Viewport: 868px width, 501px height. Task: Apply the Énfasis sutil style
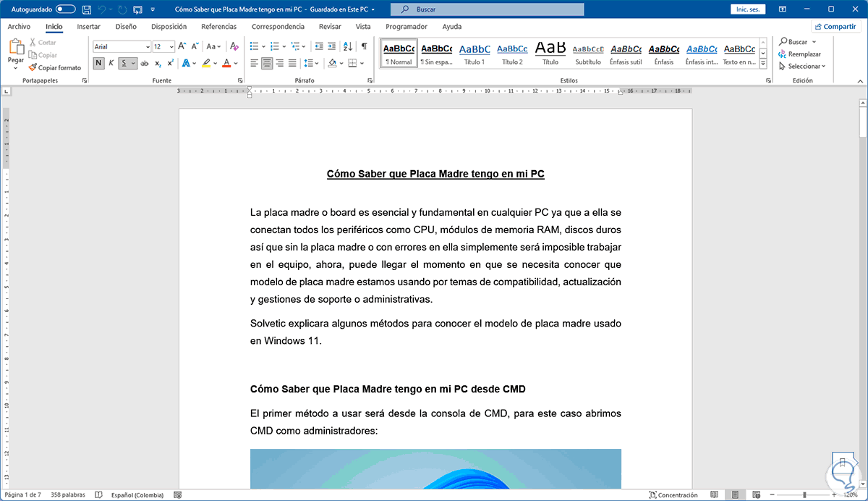(626, 54)
